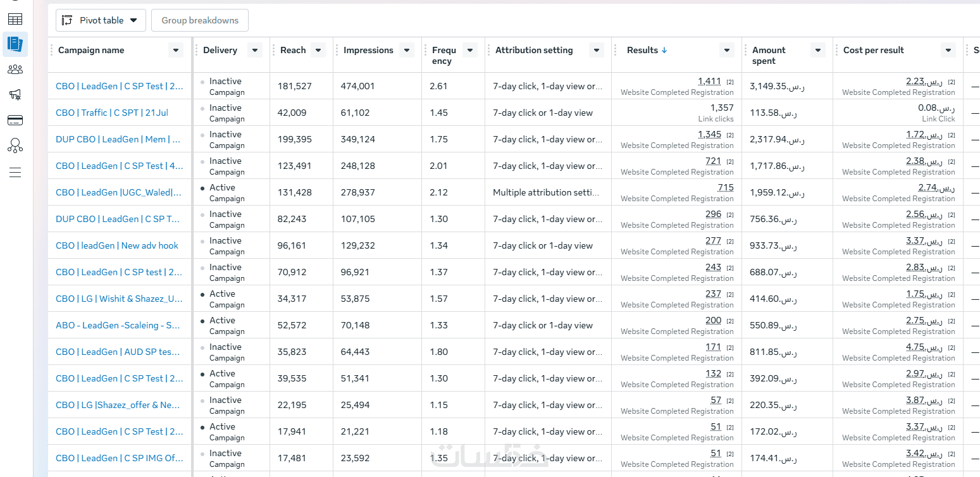Screen dimensions: 980x477
Task: Open Audiences from the people icon
Action: click(x=15, y=70)
